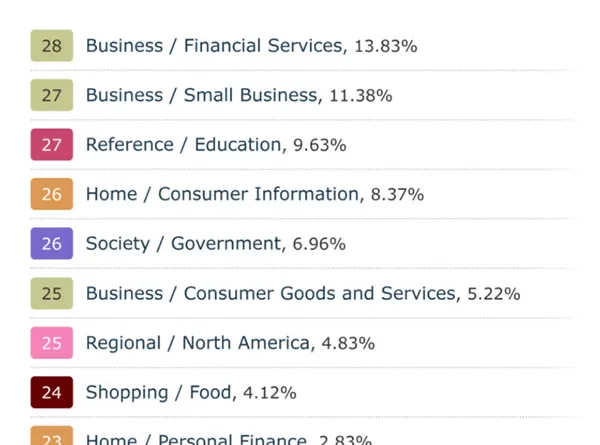Open Regional / North America category
This screenshot has height=445, width=600.
point(200,342)
